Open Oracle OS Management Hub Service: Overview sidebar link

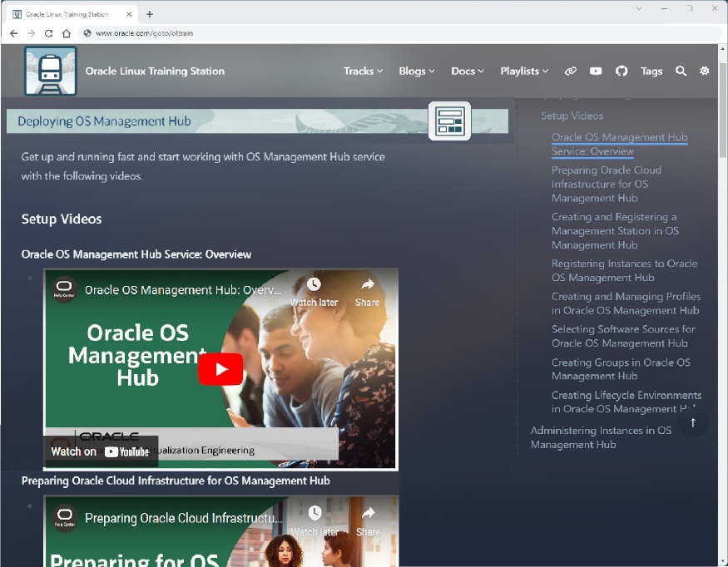pos(619,145)
